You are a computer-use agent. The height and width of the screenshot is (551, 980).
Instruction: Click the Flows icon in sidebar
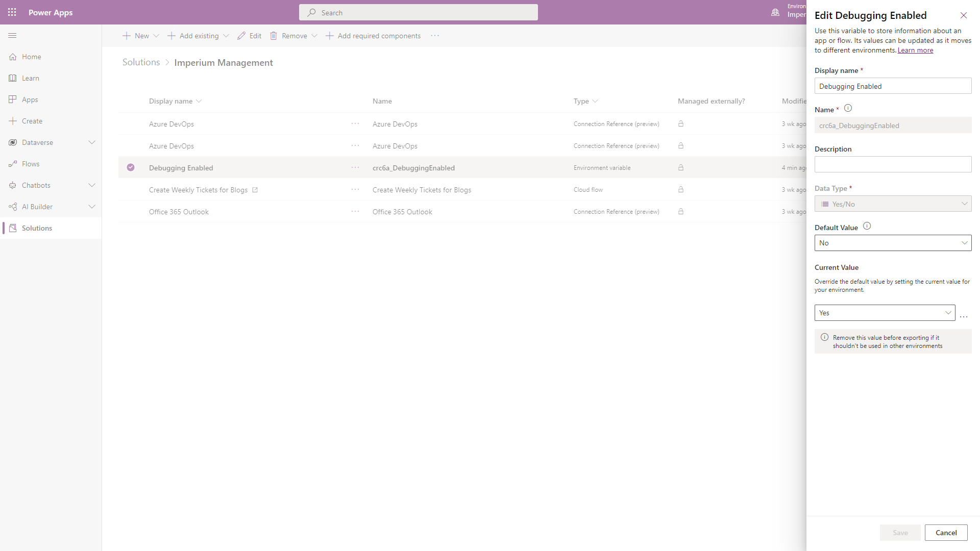pyautogui.click(x=12, y=163)
